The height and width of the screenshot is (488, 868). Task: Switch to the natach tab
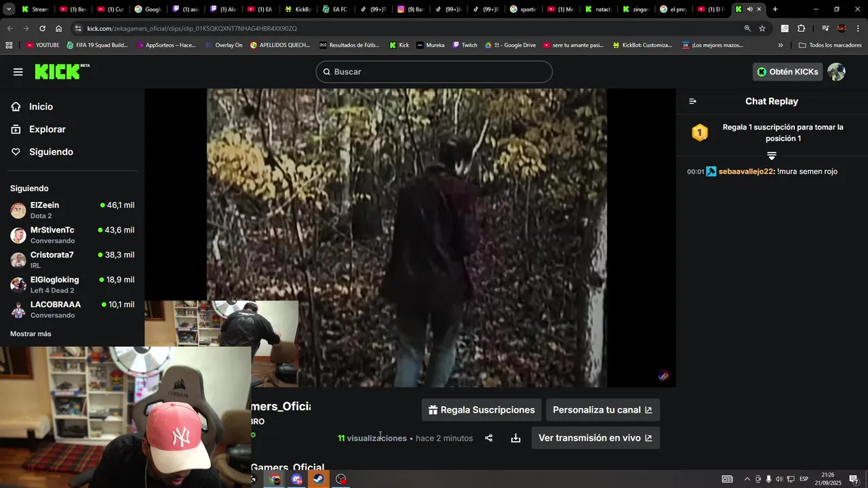pos(598,9)
